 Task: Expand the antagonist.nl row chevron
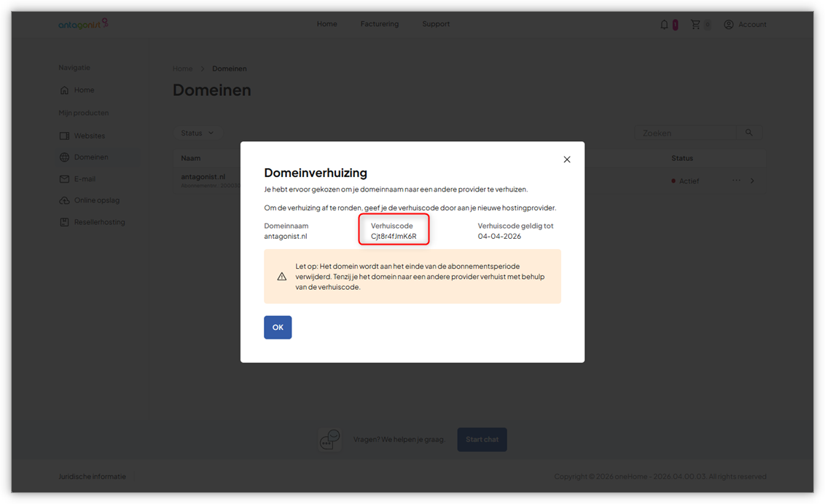[x=753, y=181]
